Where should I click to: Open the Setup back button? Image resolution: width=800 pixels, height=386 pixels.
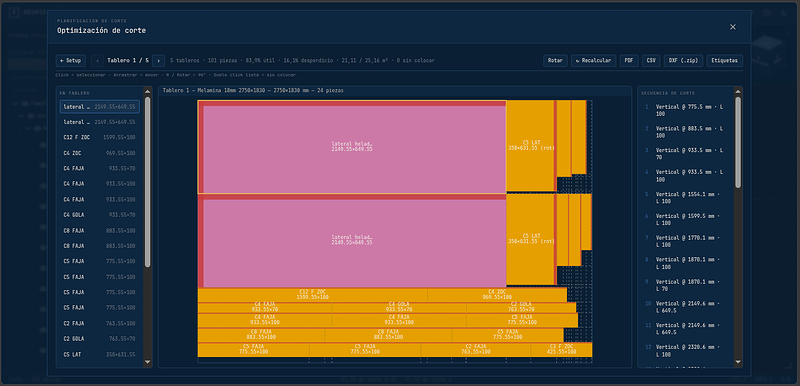click(x=71, y=61)
